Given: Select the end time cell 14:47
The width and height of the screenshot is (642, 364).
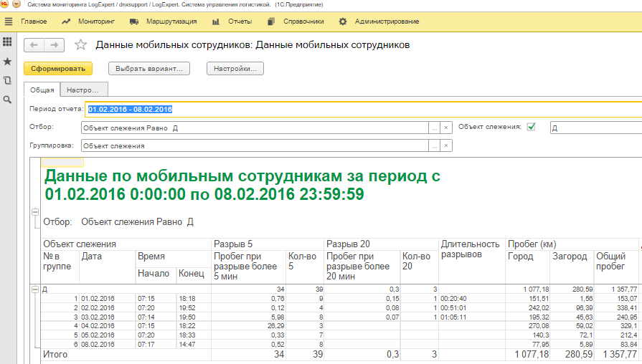Looking at the screenshot, I should (194, 345).
